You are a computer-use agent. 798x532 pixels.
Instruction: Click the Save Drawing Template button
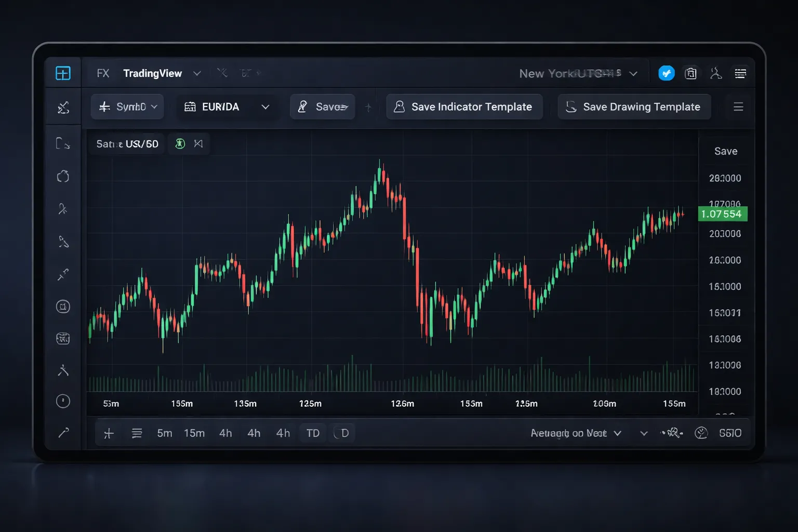pos(634,107)
